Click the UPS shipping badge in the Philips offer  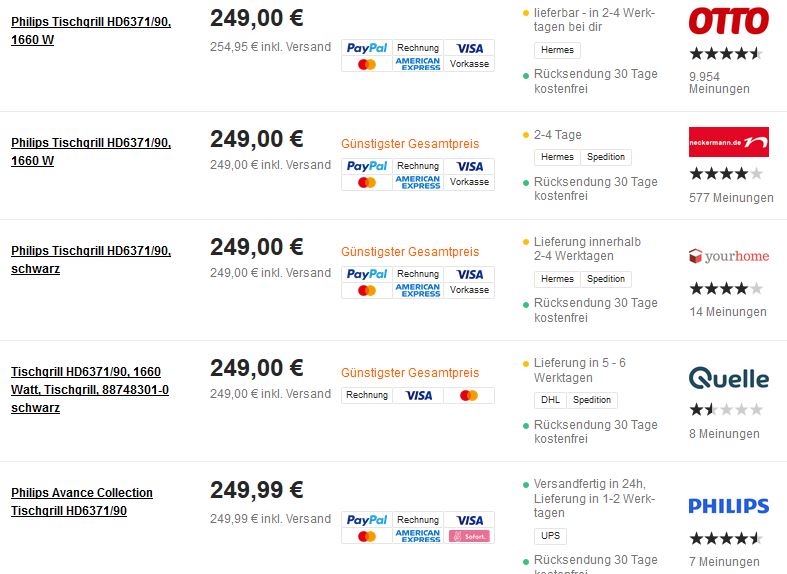[550, 536]
